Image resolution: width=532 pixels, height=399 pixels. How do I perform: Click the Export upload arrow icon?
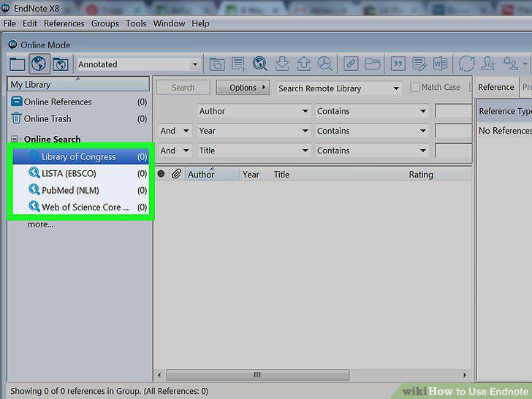(x=304, y=64)
